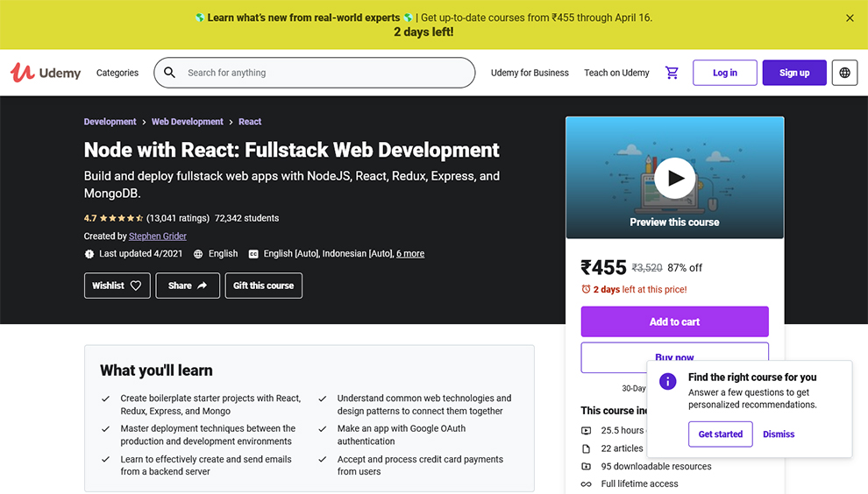Image resolution: width=868 pixels, height=494 pixels.
Task: Click the Preview this course thumbnail label
Action: (674, 222)
